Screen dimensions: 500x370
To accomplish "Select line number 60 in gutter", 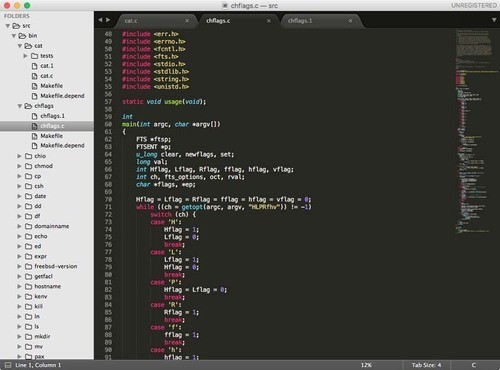I will (x=108, y=124).
